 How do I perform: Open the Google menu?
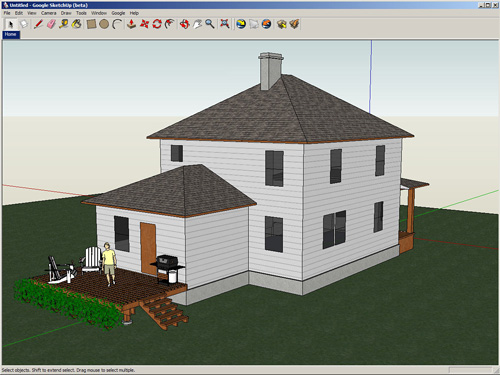(118, 13)
